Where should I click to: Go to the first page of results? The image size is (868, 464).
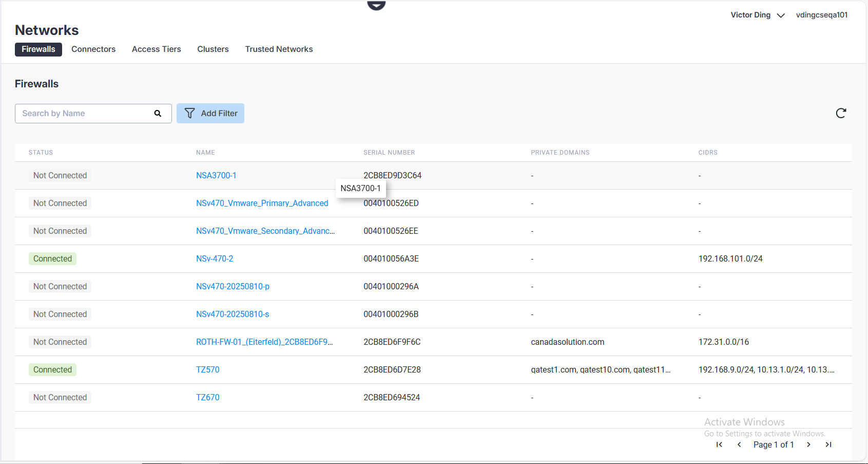click(x=719, y=444)
